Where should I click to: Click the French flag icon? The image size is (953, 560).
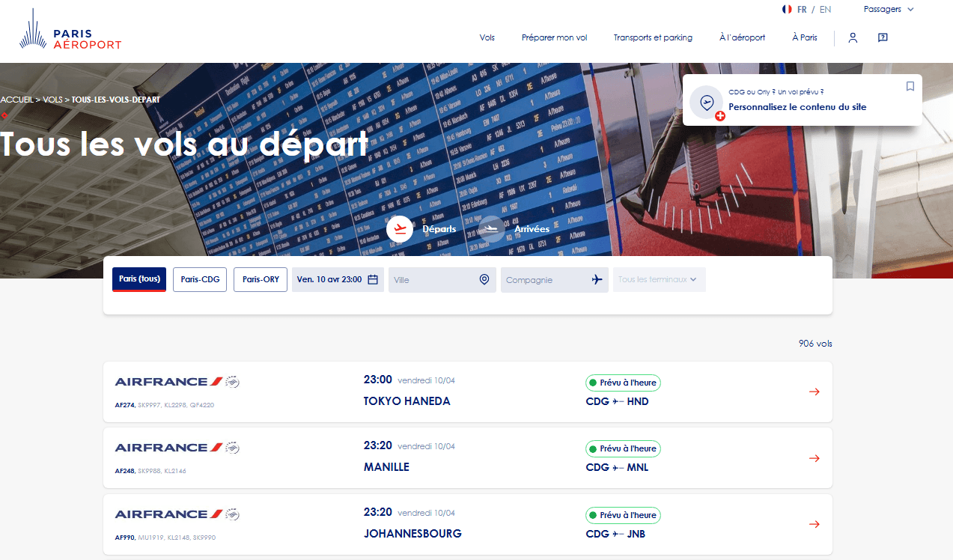(x=787, y=10)
